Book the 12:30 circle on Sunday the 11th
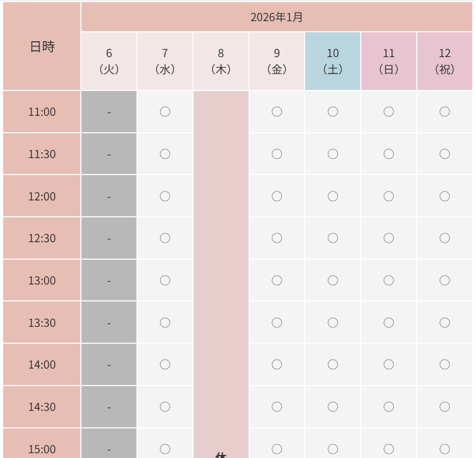 tap(389, 238)
